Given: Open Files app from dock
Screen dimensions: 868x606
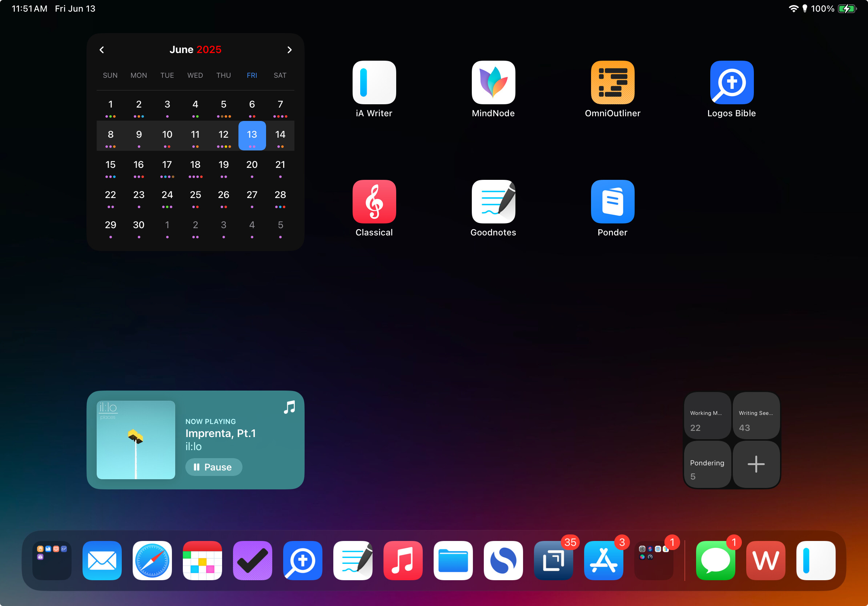Looking at the screenshot, I should point(453,560).
